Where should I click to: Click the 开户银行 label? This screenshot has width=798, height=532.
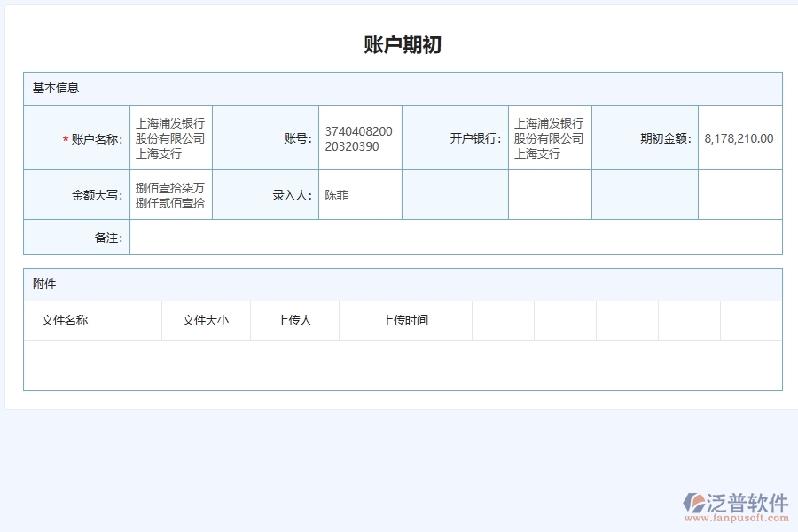pos(468,137)
